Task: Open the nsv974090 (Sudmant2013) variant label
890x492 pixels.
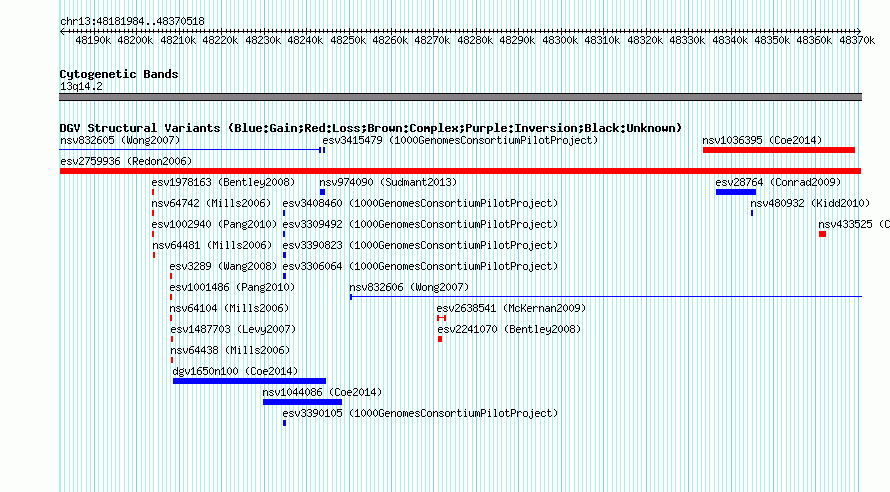Action: 388,182
